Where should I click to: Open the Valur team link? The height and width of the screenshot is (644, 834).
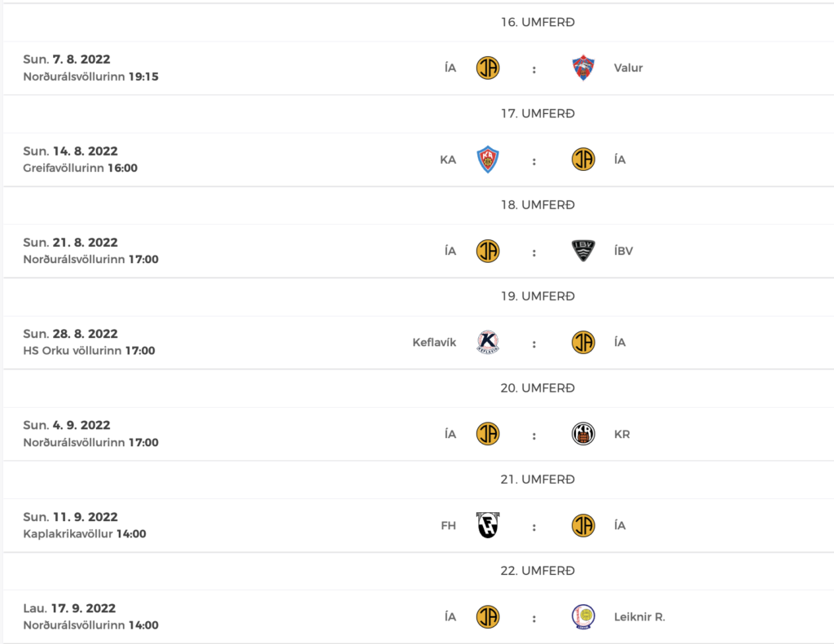[x=628, y=68]
